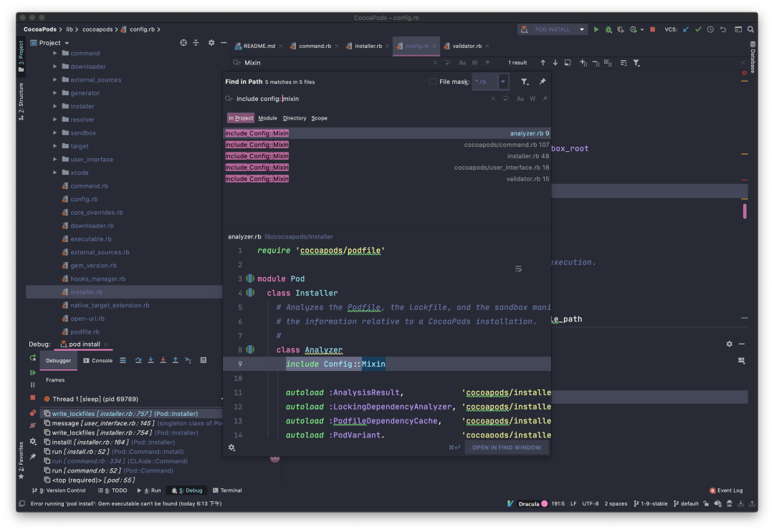Stop the process with red square in top toolbar

point(652,29)
